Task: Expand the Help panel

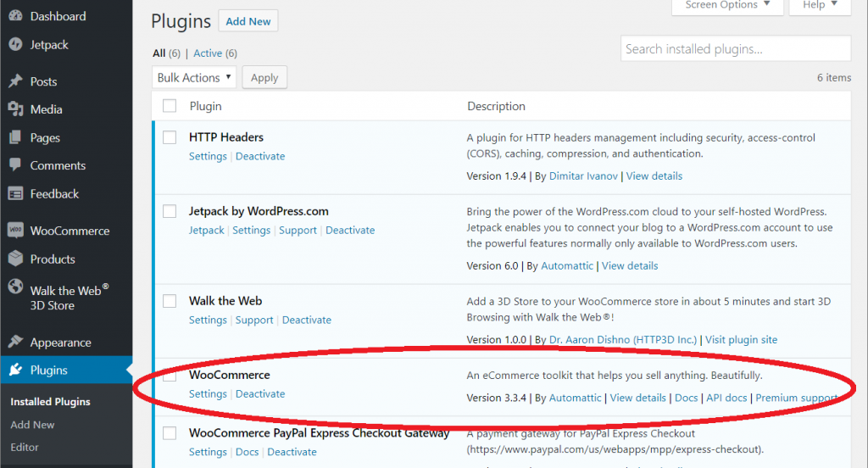Action: [820, 6]
